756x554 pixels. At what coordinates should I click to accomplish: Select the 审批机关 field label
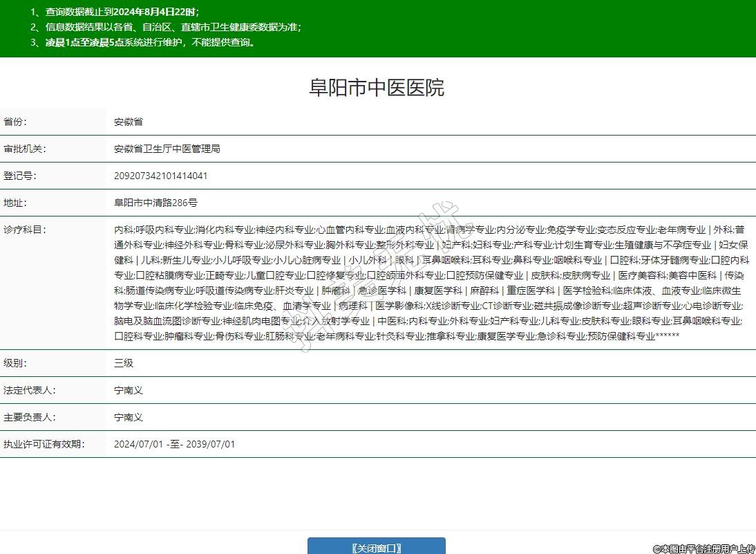[24, 149]
